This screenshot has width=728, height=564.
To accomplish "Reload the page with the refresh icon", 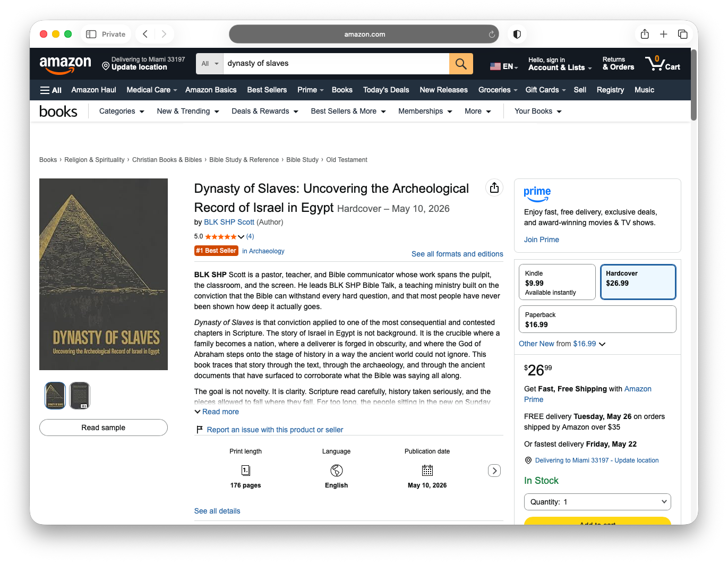I will [x=492, y=35].
